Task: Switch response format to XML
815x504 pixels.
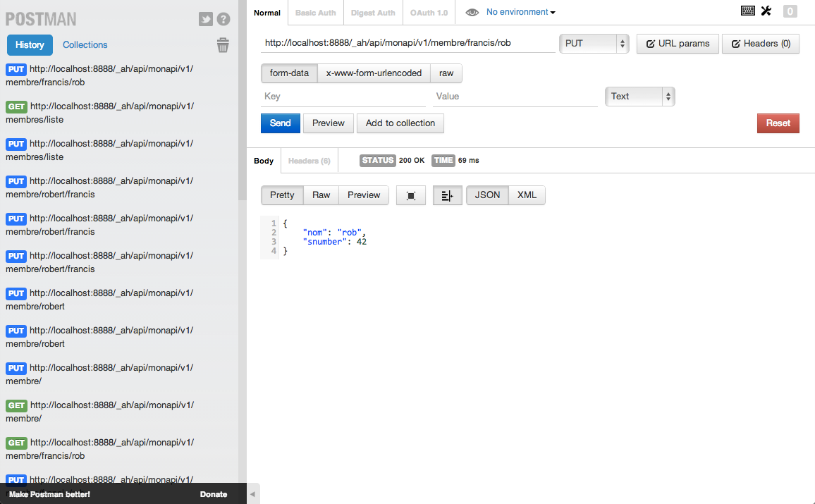Action: [x=527, y=195]
